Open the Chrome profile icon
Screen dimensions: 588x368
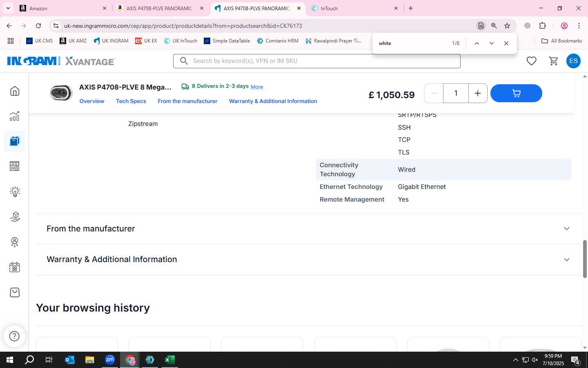pyautogui.click(x=564, y=26)
